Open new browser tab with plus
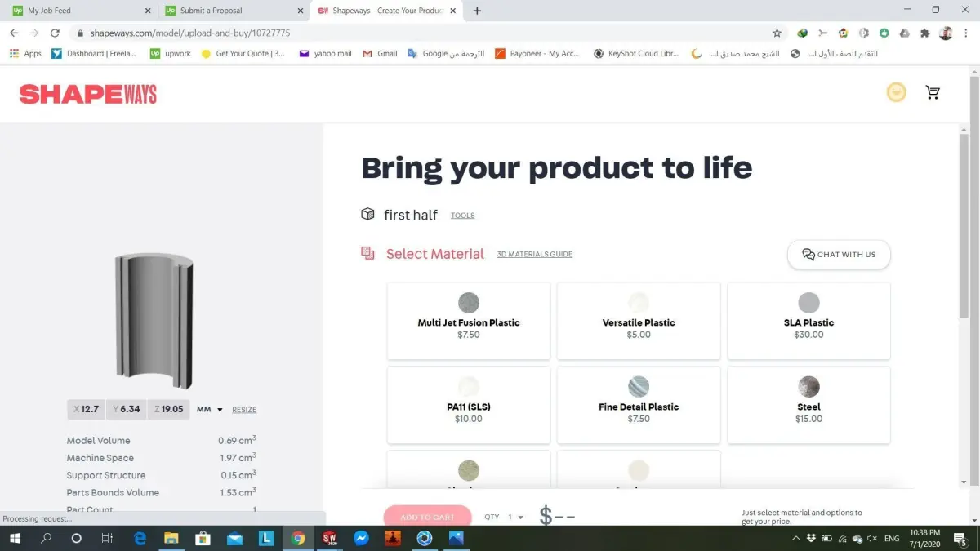 477,11
